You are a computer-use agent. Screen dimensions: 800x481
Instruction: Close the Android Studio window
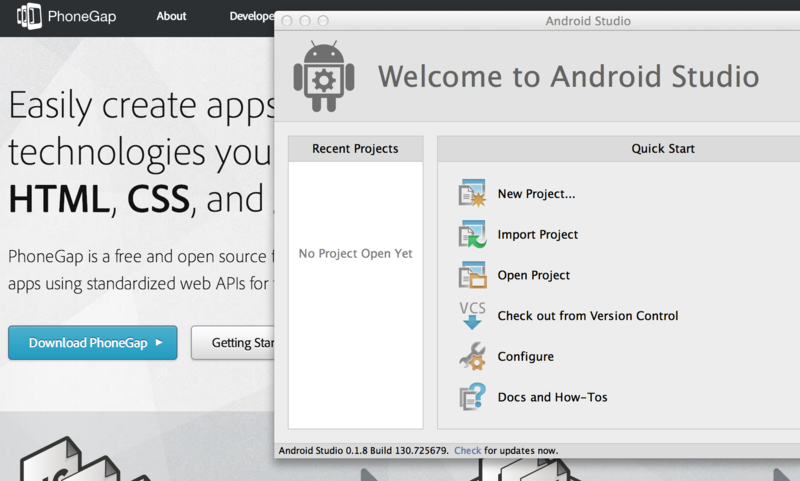coord(287,20)
